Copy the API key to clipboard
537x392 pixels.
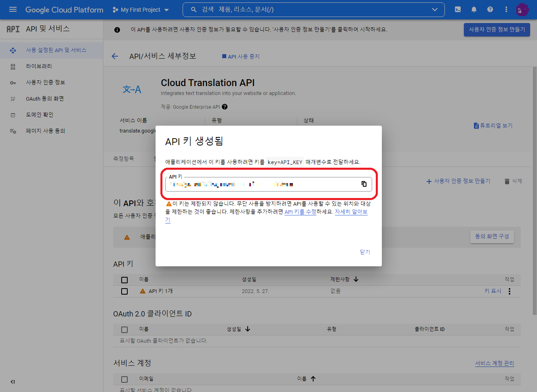pyautogui.click(x=364, y=183)
